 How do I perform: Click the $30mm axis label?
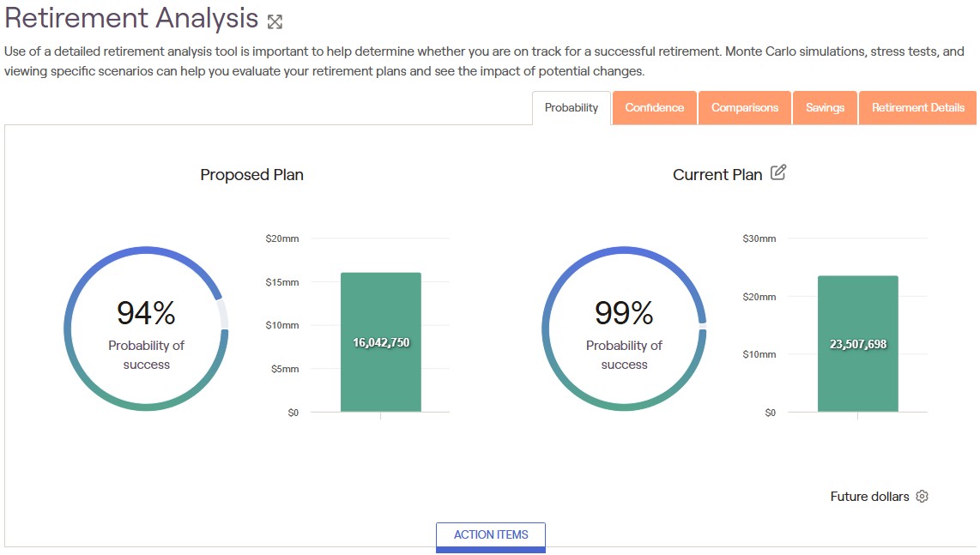coord(759,238)
